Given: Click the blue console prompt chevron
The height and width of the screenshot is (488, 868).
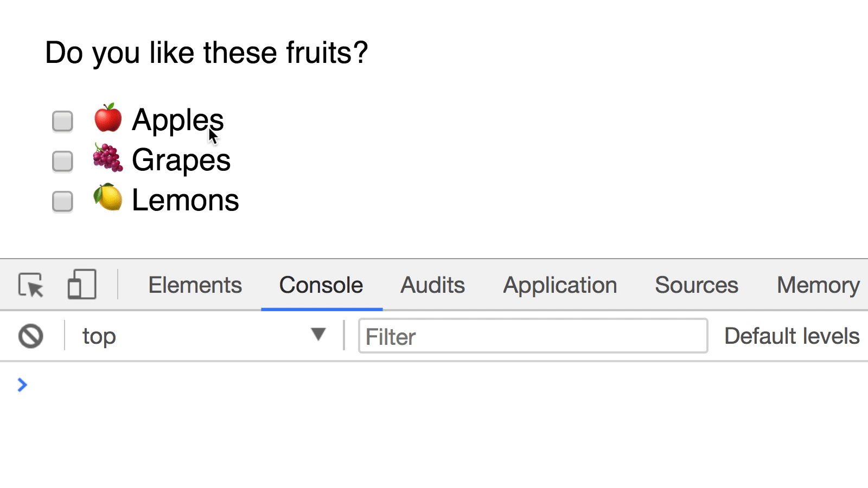Looking at the screenshot, I should (22, 385).
